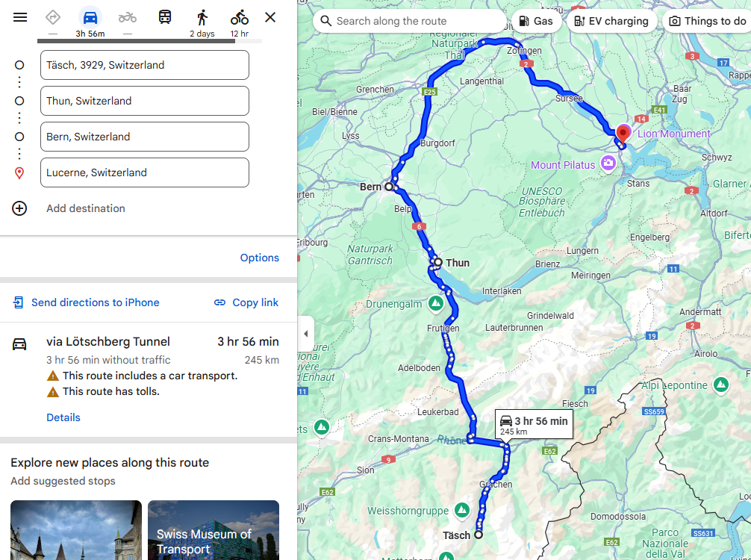Image resolution: width=751 pixels, height=560 pixels.
Task: Close the directions panel
Action: pyautogui.click(x=270, y=18)
